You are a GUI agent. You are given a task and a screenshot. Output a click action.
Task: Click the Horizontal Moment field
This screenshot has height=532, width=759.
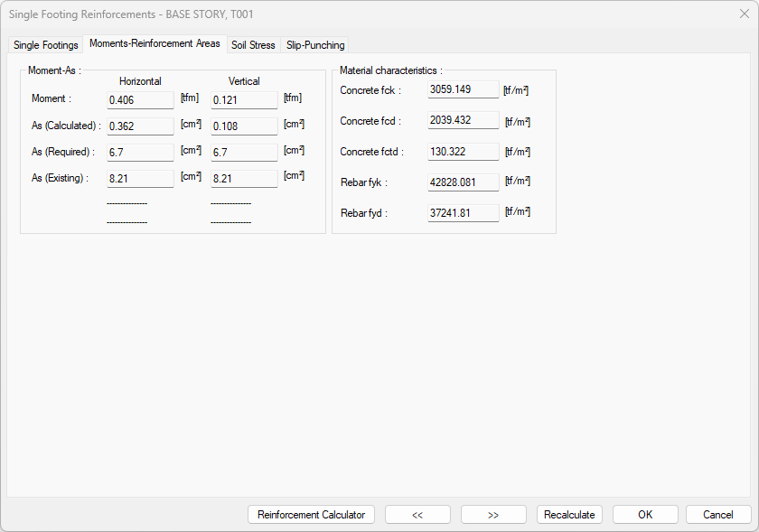140,100
